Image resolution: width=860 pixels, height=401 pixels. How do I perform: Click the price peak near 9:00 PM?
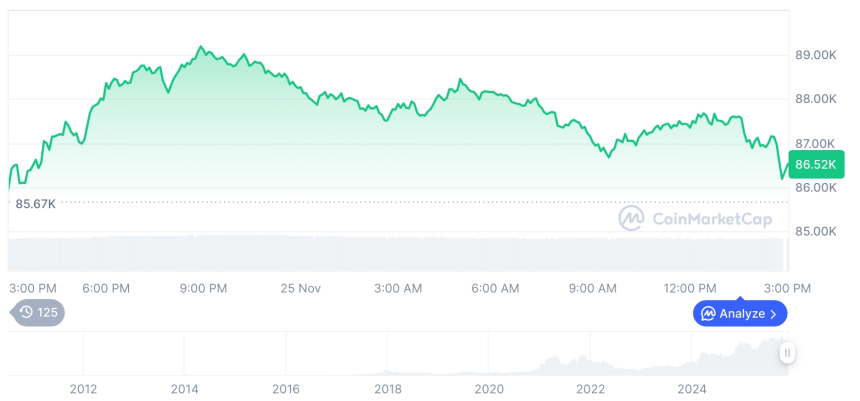pyautogui.click(x=200, y=46)
